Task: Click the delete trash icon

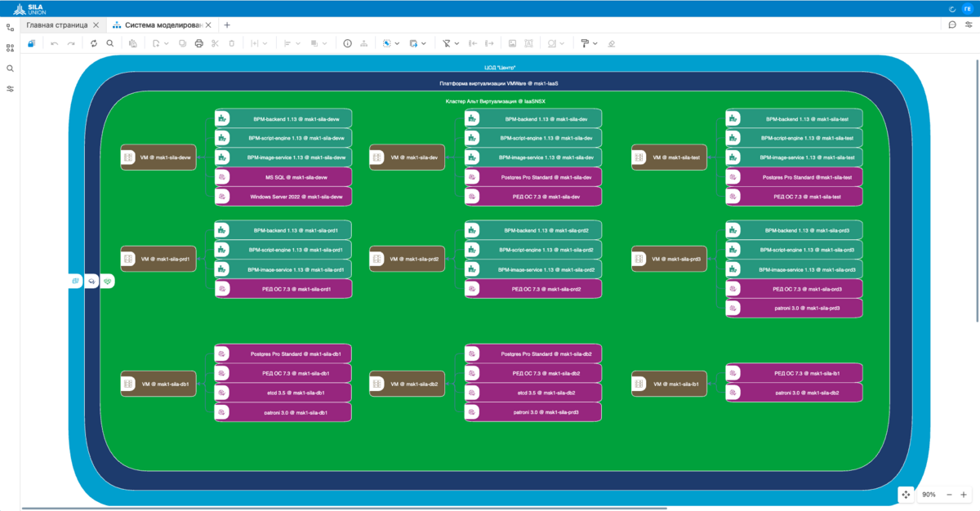Action: coord(232,43)
